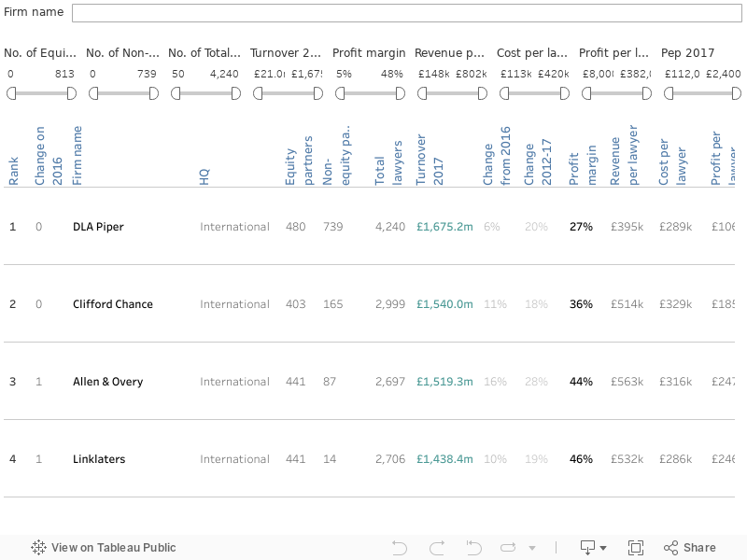Click the Pep 2017 slider right handle
The width and height of the screenshot is (747, 560).
coord(737,93)
